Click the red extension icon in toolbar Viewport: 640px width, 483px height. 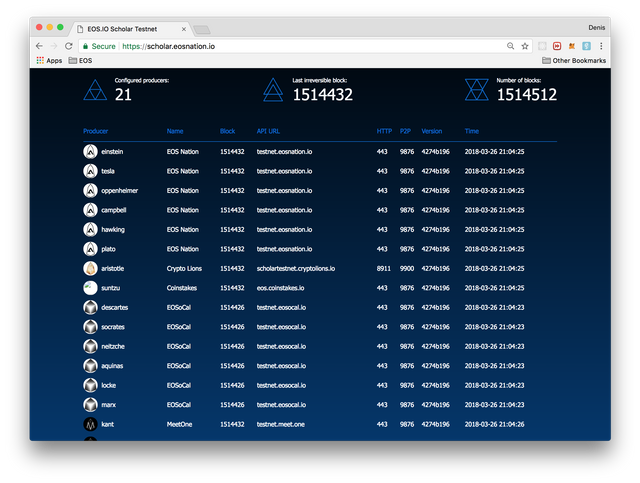coord(557,46)
